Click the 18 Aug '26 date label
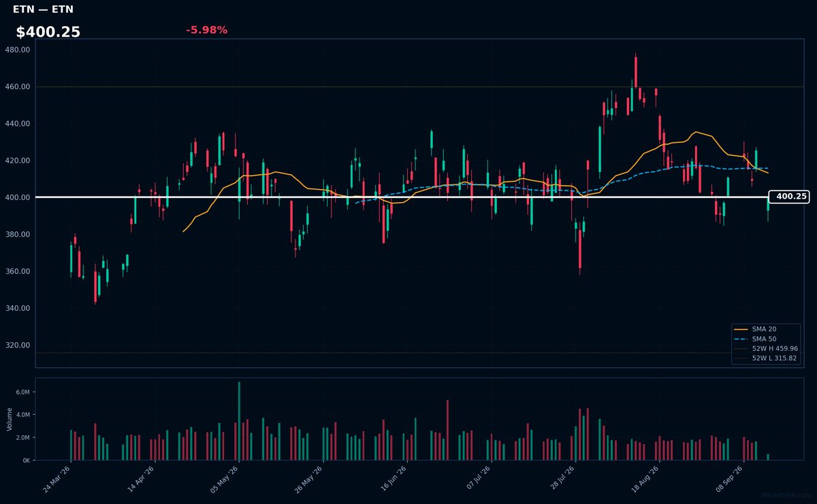The width and height of the screenshot is (817, 504). (645, 480)
